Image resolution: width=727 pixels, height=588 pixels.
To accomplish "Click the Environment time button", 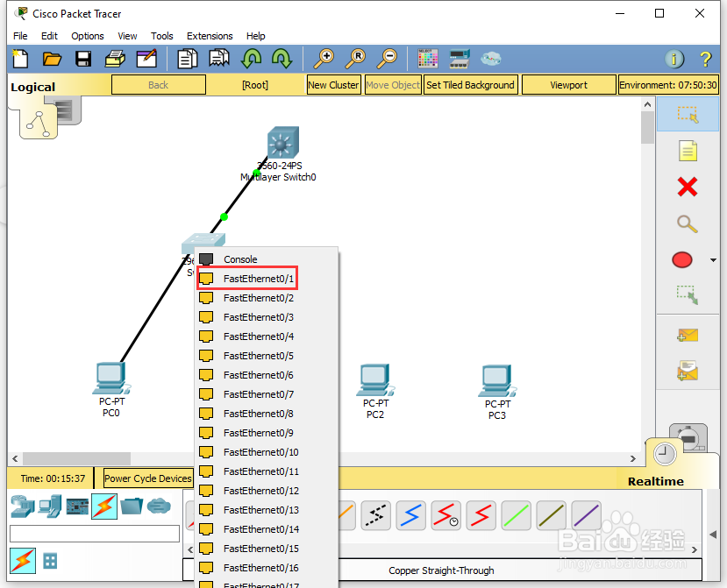I will click(x=668, y=85).
